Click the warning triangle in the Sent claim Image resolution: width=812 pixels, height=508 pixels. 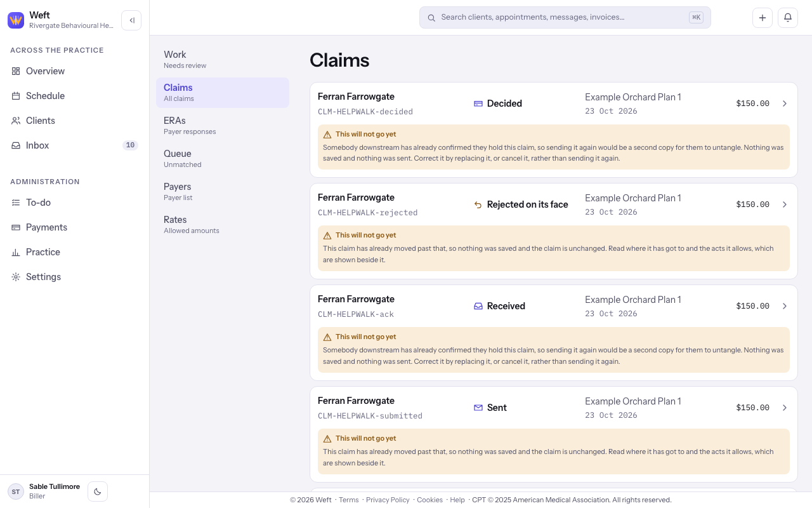coord(327,439)
